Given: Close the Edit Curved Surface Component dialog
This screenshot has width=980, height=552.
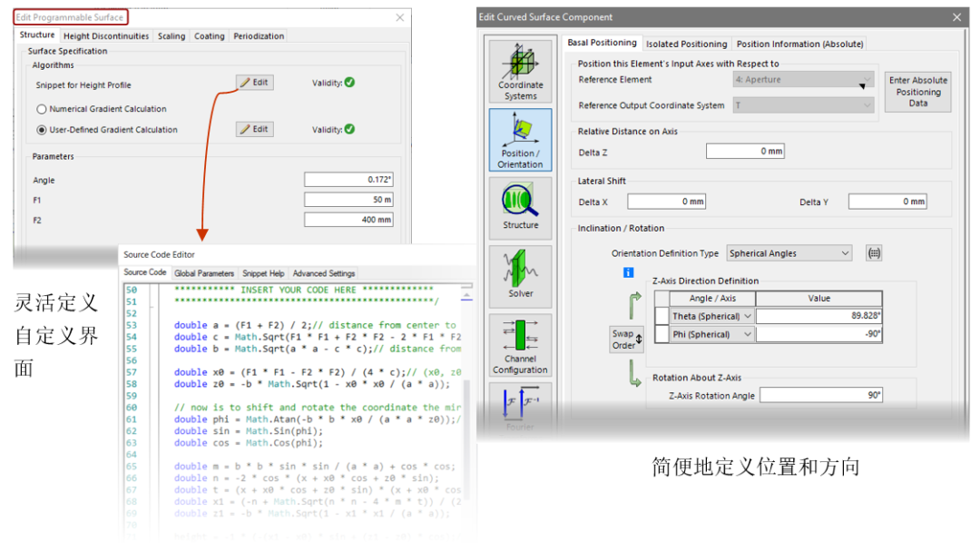Looking at the screenshot, I should pos(957,17).
